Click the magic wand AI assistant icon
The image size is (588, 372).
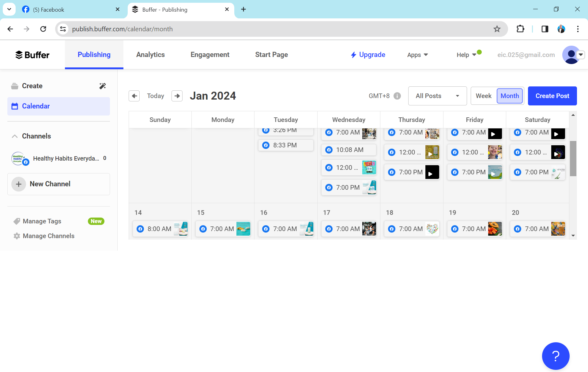click(103, 86)
